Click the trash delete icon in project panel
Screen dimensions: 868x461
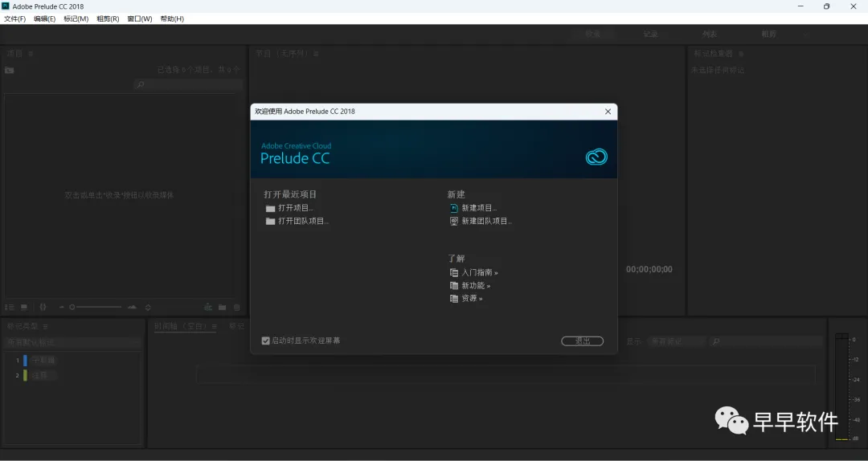point(237,307)
